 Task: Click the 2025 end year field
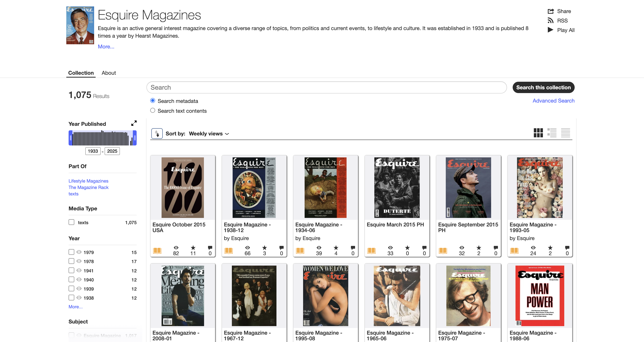(x=112, y=151)
